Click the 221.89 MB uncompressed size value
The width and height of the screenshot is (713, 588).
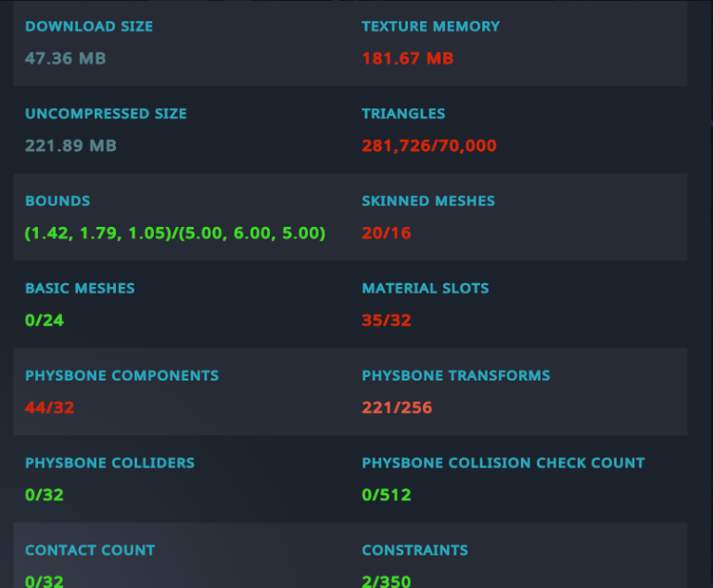point(71,146)
